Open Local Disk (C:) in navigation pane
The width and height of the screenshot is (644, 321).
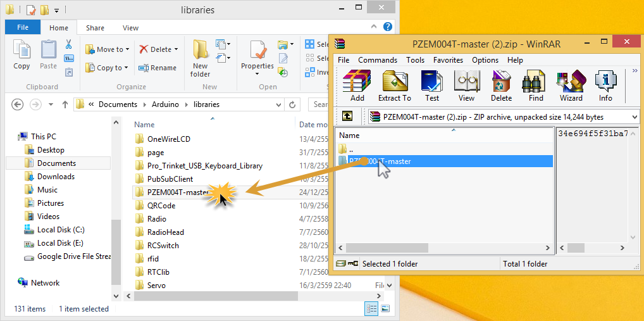[x=61, y=230]
